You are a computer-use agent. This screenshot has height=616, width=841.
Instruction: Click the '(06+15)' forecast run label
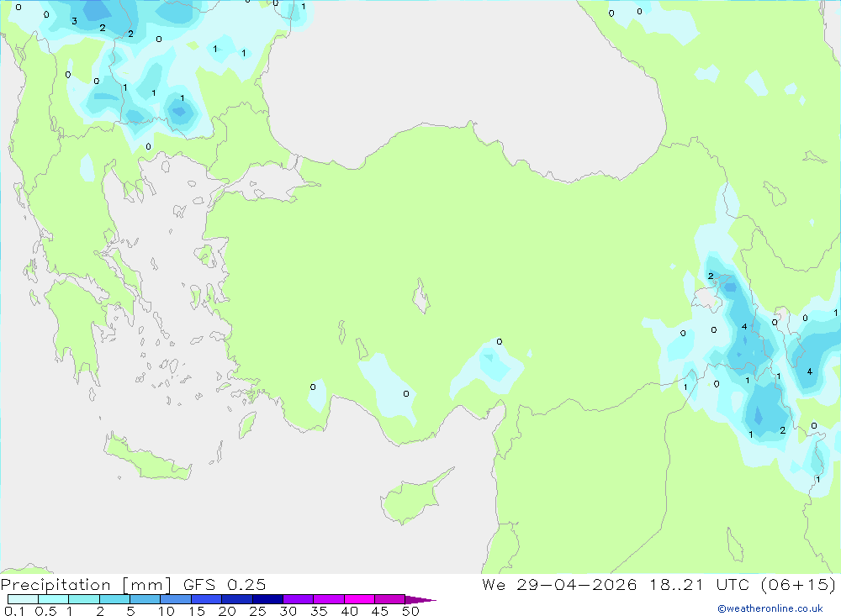click(x=798, y=585)
